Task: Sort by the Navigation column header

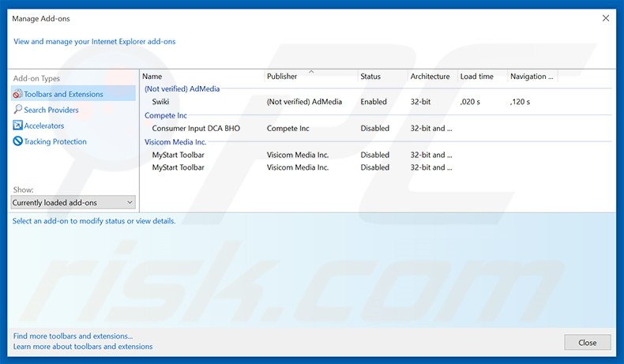Action: click(x=532, y=77)
